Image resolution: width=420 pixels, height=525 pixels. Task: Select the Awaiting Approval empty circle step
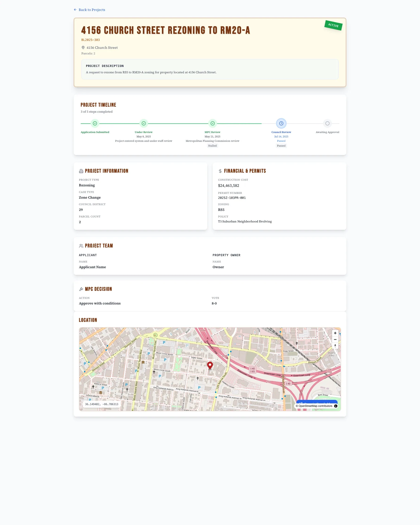tap(327, 123)
